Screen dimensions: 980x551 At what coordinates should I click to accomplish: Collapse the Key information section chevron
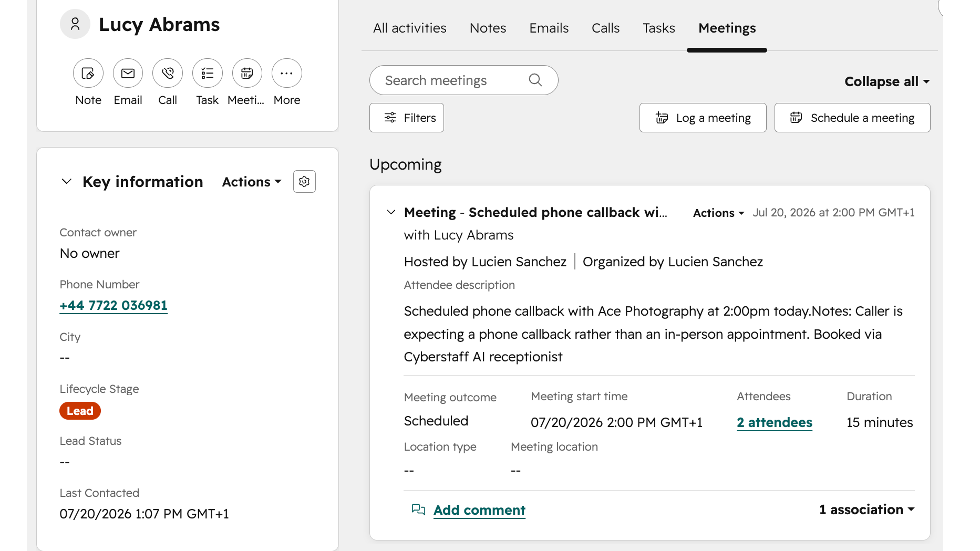click(x=66, y=181)
